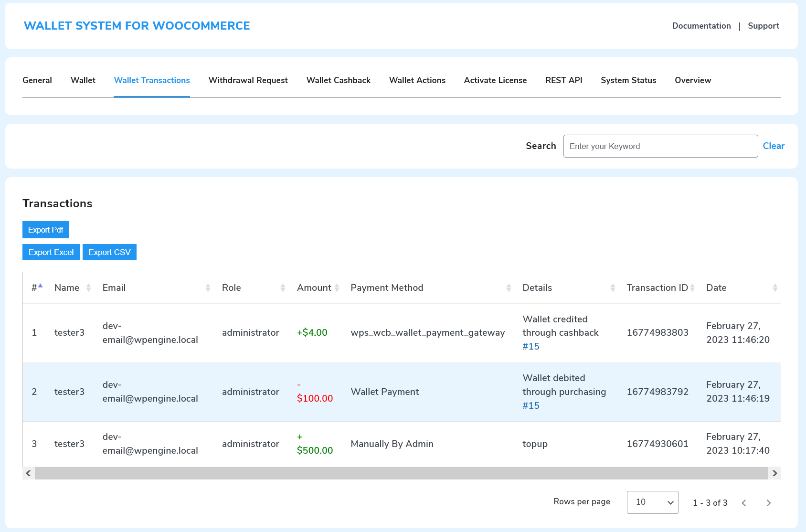Click date February 27, 2023 10:17:40
The image size is (806, 532).
pos(738,444)
